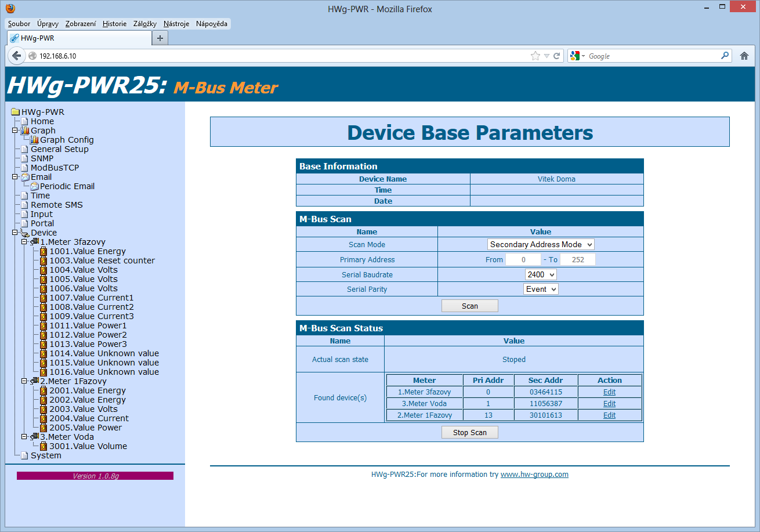Open SNMP in the tree
Screen dimensions: 760x532
[42, 158]
